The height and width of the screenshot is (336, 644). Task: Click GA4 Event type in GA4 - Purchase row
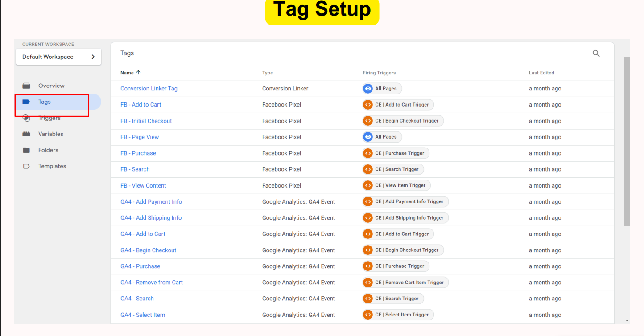tap(298, 266)
